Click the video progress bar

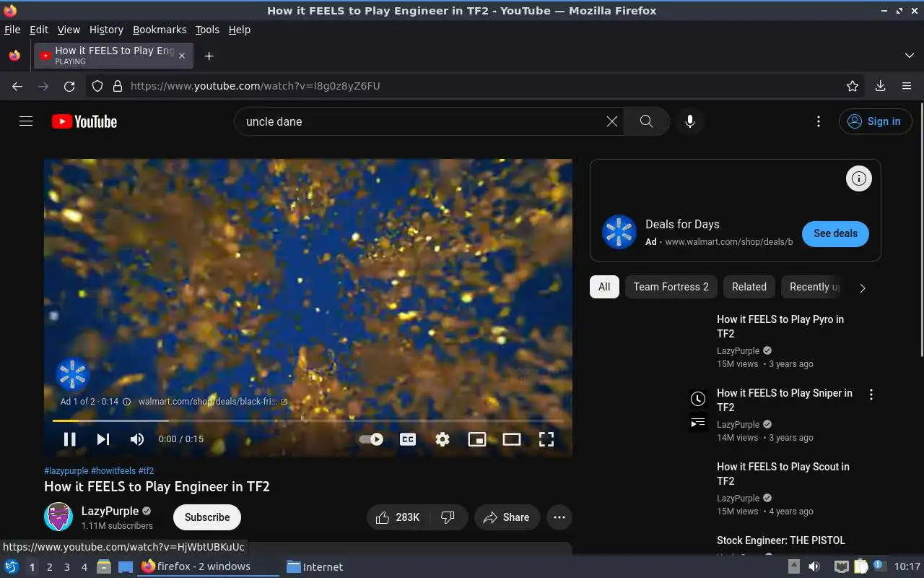tap(308, 420)
